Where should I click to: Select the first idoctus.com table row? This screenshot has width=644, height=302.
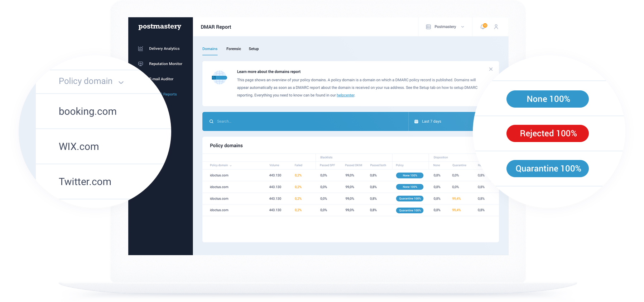pyautogui.click(x=219, y=175)
